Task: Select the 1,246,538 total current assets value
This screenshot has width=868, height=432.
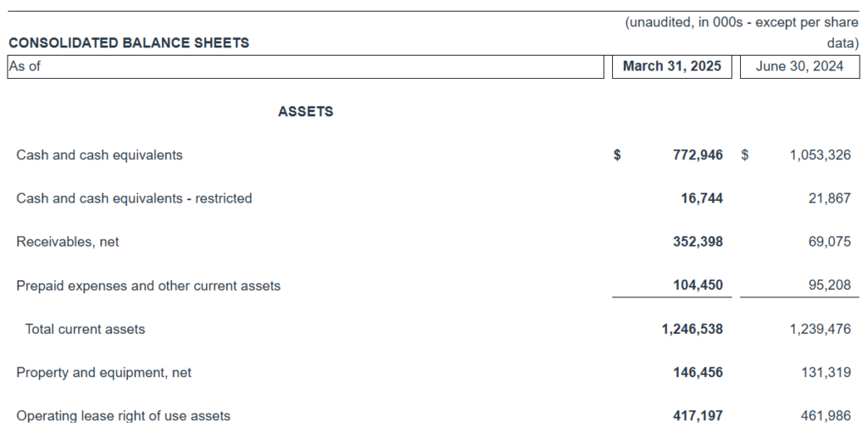Action: [692, 330]
